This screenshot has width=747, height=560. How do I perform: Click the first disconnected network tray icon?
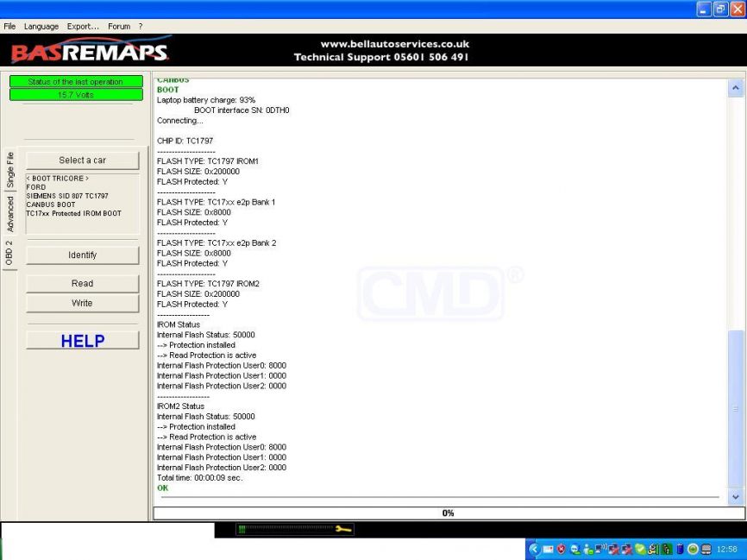pyautogui.click(x=613, y=550)
